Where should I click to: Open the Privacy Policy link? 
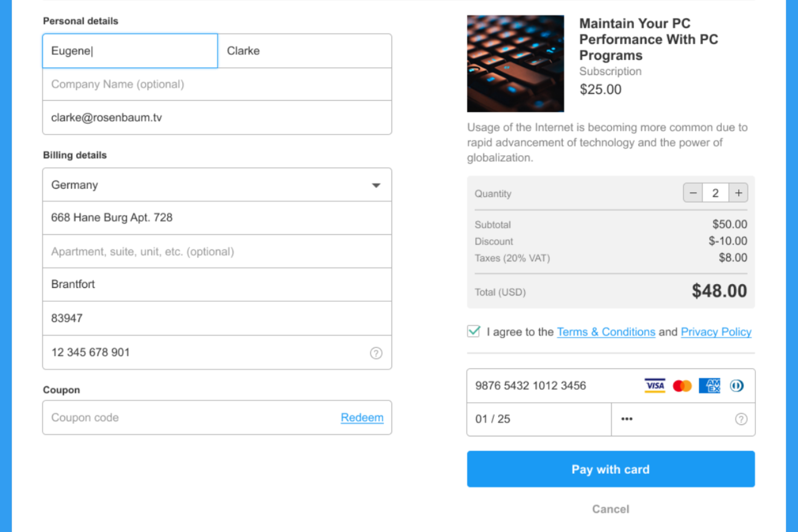point(716,332)
